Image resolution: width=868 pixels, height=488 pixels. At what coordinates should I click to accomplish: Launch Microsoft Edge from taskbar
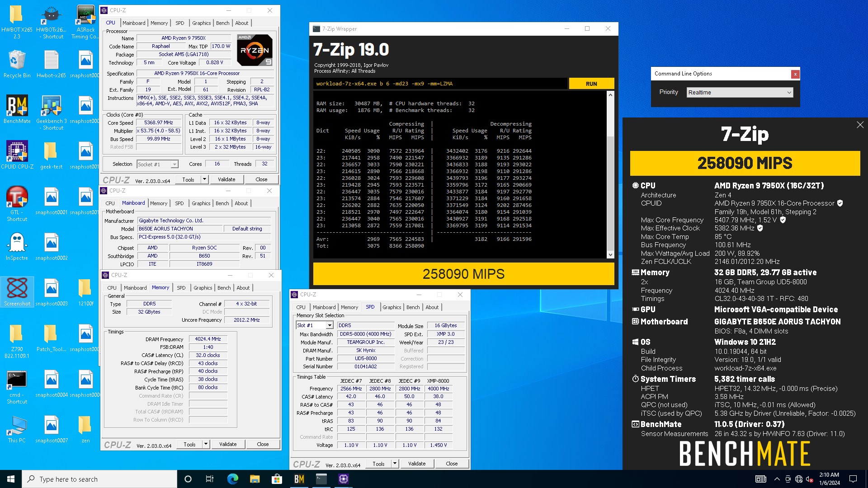coord(232,479)
